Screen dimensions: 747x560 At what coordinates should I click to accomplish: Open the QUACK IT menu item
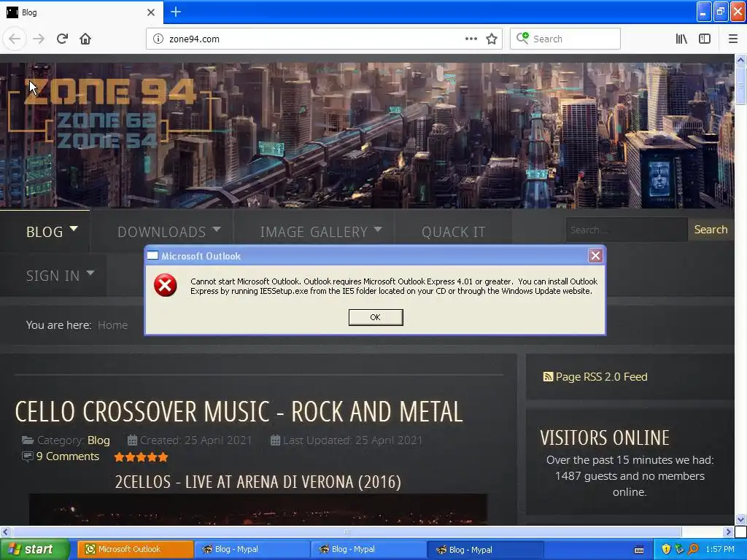click(453, 231)
